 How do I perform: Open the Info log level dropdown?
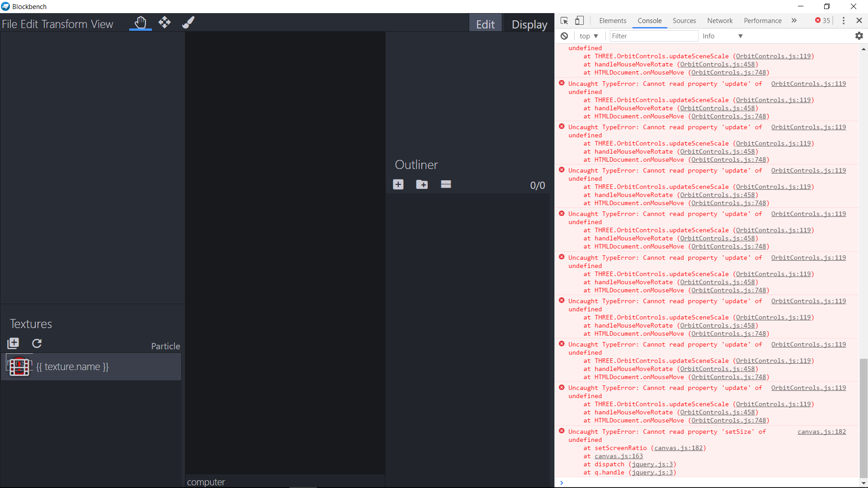pos(722,36)
